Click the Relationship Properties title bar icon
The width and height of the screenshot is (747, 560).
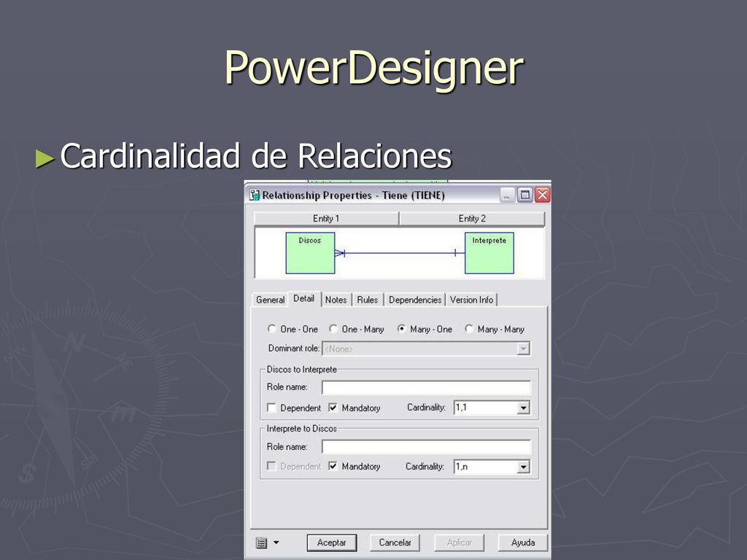255,195
